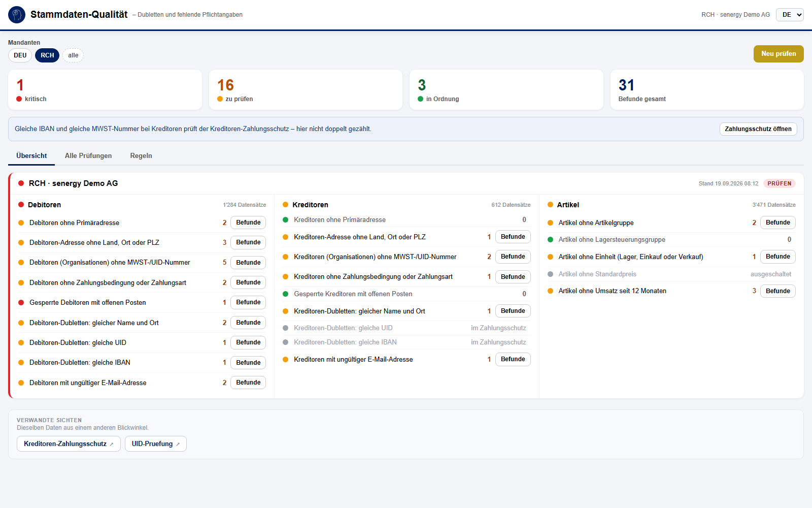Click the Stand 19.09.2026 08:12 timestamp

[x=728, y=183]
